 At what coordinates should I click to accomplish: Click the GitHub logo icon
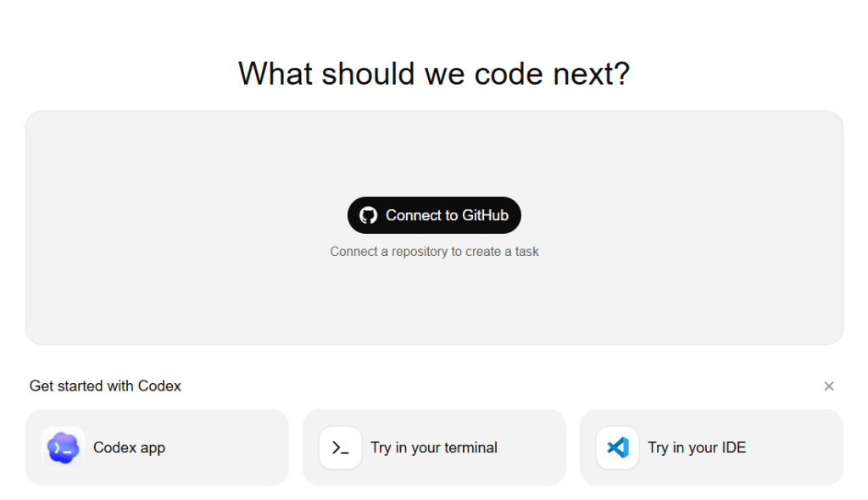tap(368, 215)
